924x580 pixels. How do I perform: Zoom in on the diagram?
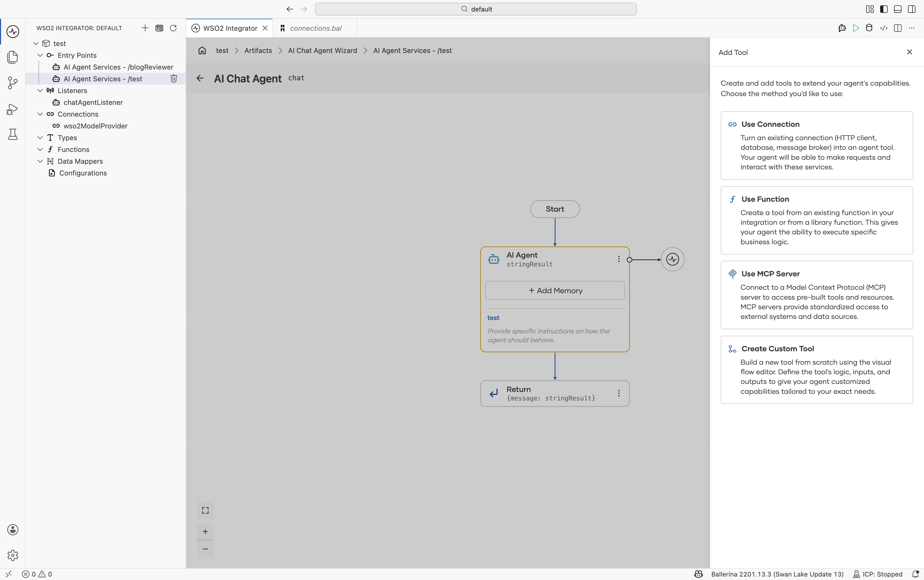click(x=205, y=532)
